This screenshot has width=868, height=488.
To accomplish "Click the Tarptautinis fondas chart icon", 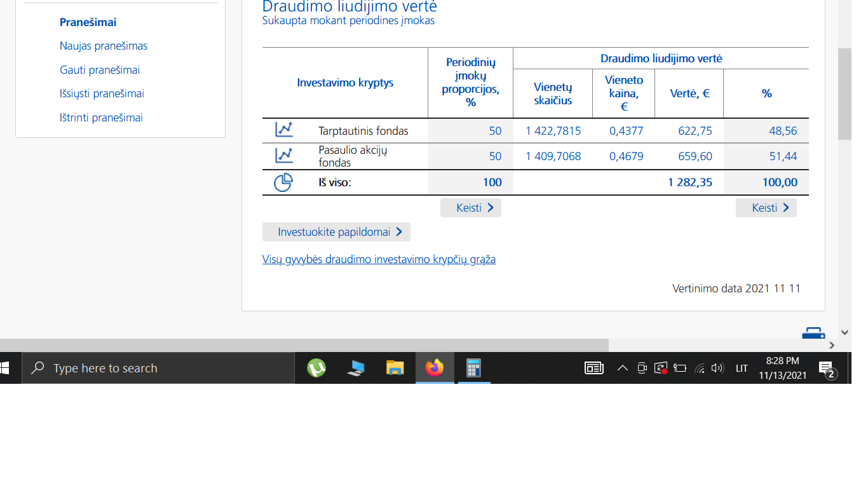I will pyautogui.click(x=284, y=130).
